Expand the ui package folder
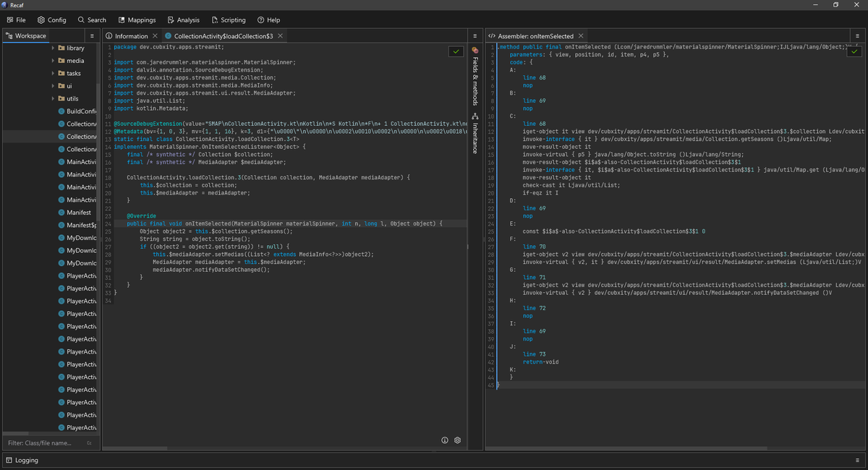Screen dimensions: 868x470 click(53, 86)
